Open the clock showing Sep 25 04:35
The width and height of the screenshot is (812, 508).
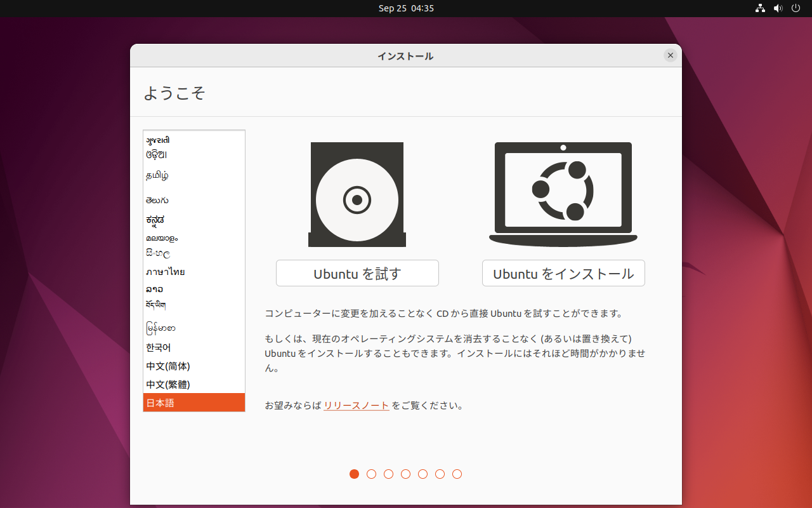pos(406,8)
